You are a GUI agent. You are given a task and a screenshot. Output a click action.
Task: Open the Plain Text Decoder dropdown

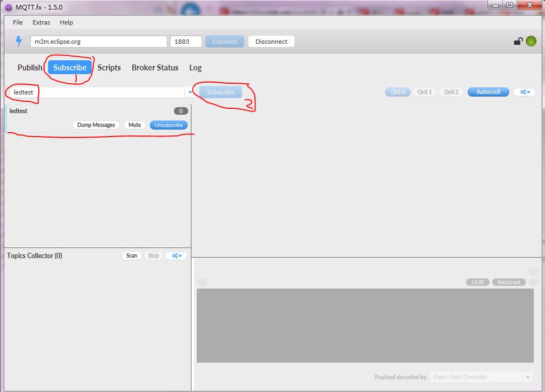click(481, 377)
